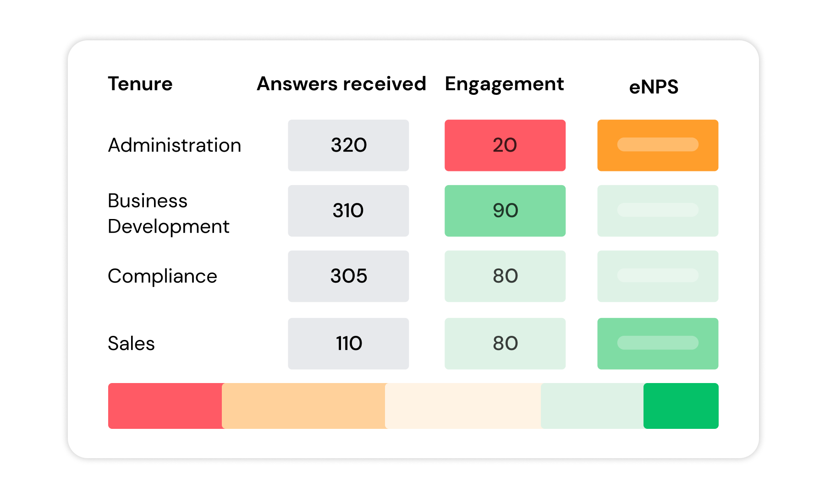Click orange eNPS cell for Administration
Image resolution: width=825 pixels, height=504 pixels.
point(658,145)
